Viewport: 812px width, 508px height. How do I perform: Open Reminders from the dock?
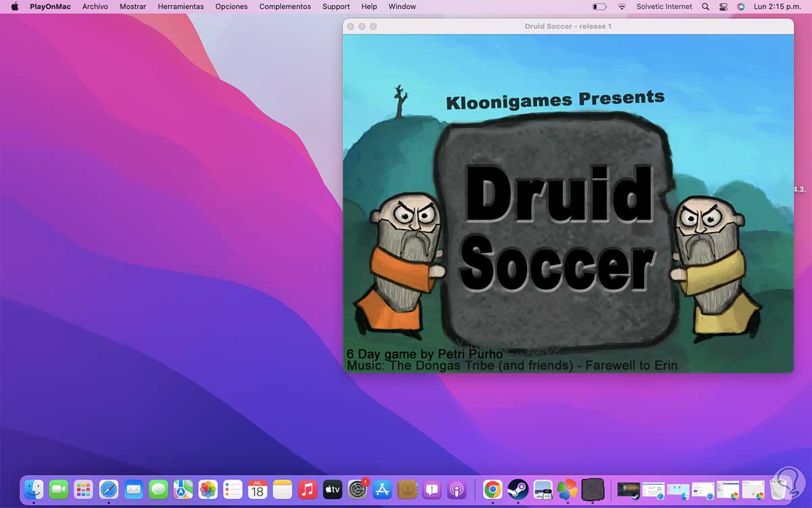coord(233,489)
